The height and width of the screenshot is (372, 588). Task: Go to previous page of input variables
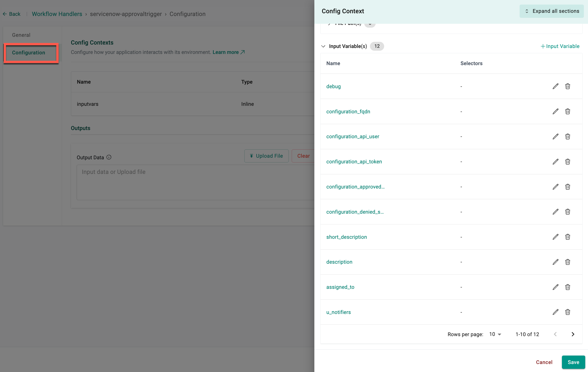[x=555, y=334]
